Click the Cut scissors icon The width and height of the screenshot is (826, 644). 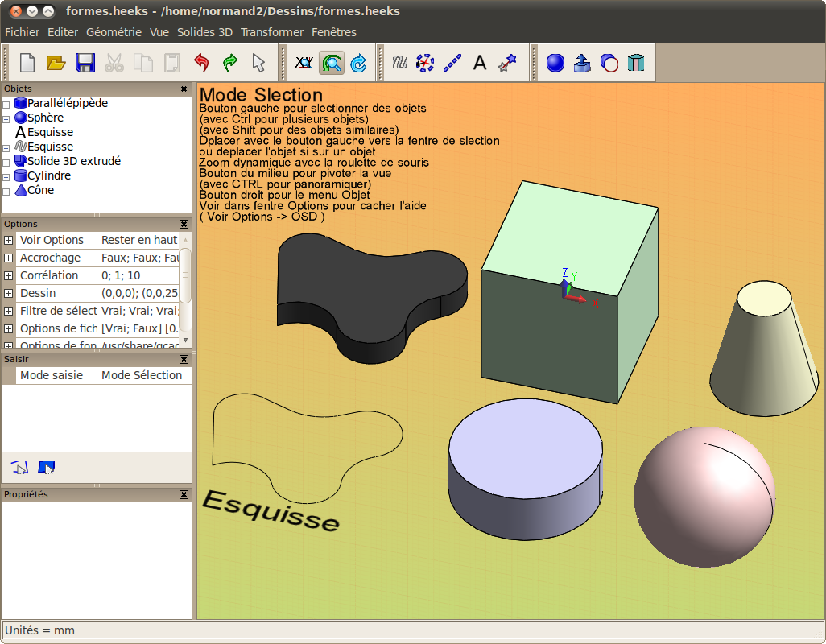tap(114, 63)
